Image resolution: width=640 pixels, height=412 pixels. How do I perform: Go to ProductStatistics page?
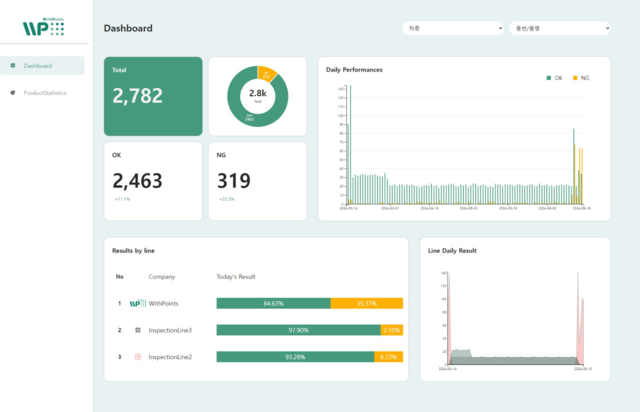[x=45, y=92]
